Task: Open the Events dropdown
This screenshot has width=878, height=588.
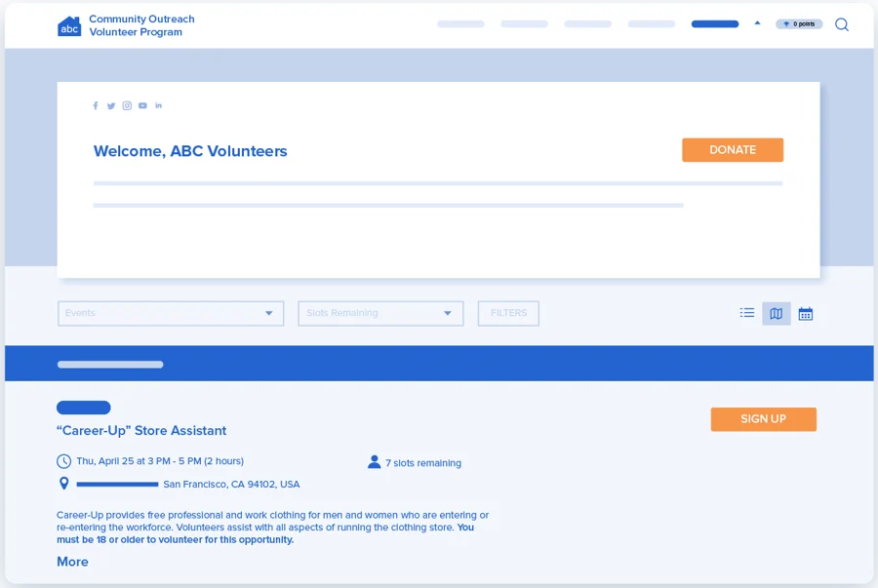Action: [171, 313]
